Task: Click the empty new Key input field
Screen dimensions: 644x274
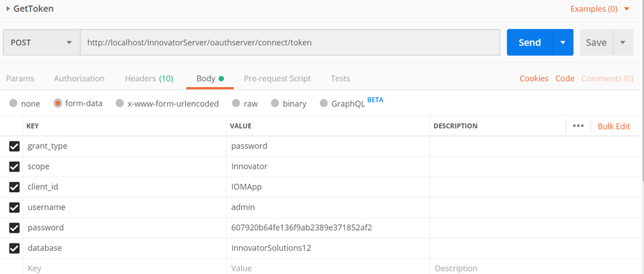Action: coord(124,267)
